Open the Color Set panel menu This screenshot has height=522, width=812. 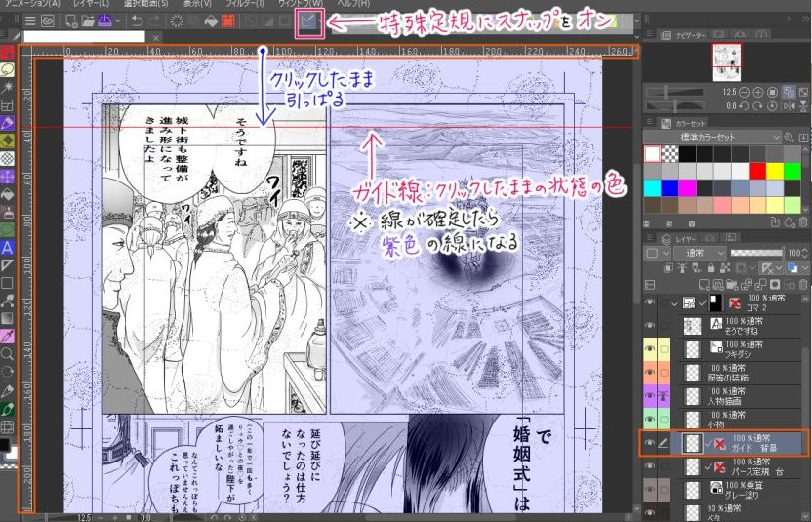coord(649,123)
